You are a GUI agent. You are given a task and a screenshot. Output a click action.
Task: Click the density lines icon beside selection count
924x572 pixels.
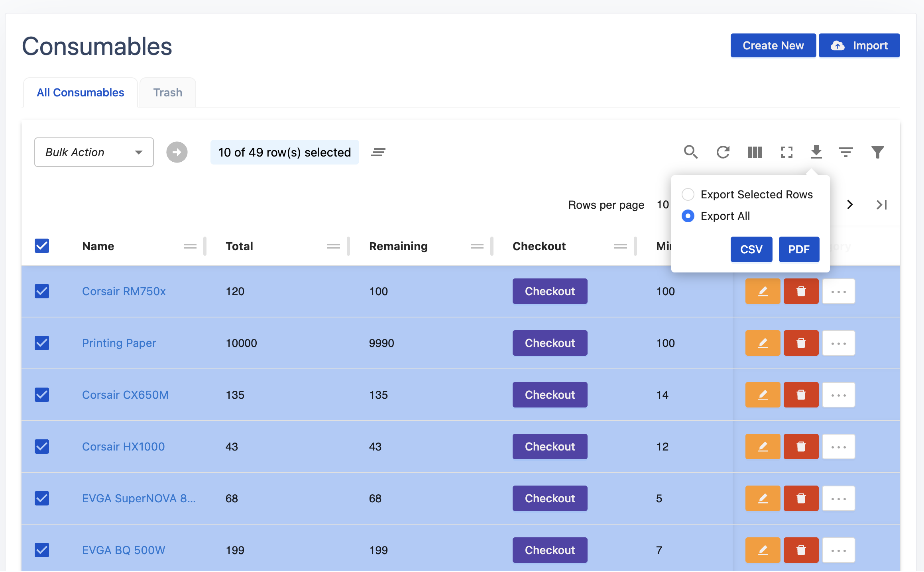(378, 152)
